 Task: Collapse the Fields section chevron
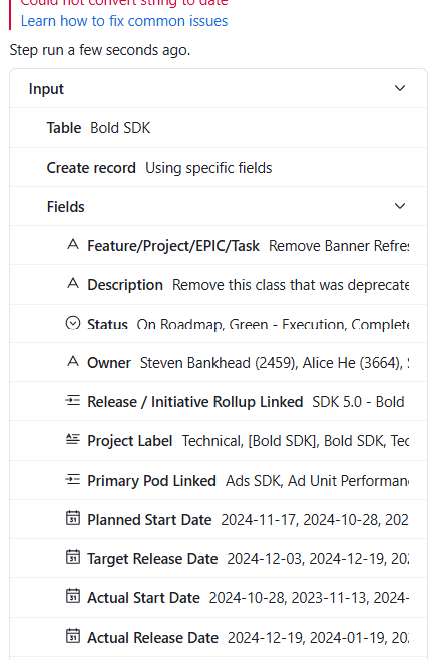(400, 206)
